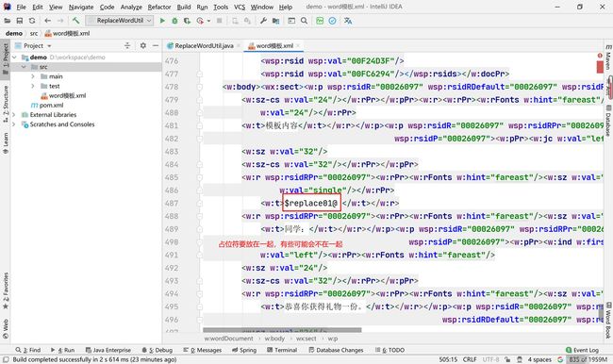
Task: Open the Refactor menu
Action: click(x=159, y=7)
